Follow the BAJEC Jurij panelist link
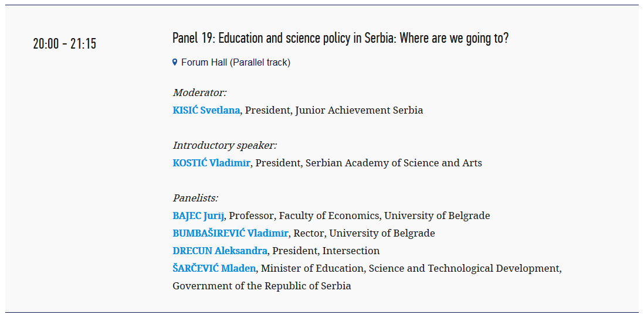644x318 pixels. pyautogui.click(x=198, y=216)
